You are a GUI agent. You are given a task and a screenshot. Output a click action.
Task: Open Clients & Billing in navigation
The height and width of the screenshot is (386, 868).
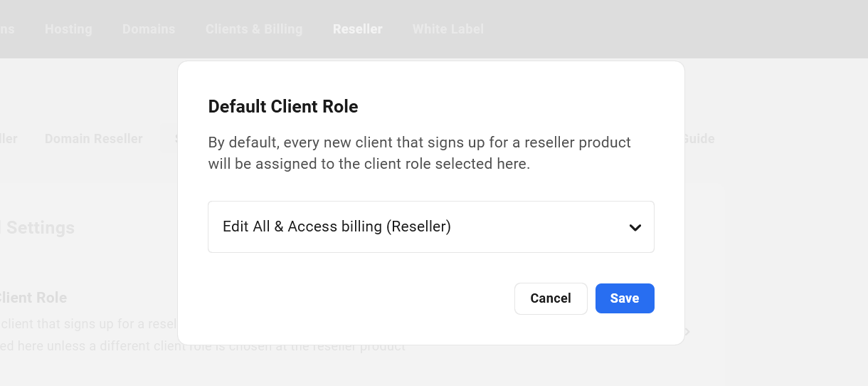coord(254,29)
